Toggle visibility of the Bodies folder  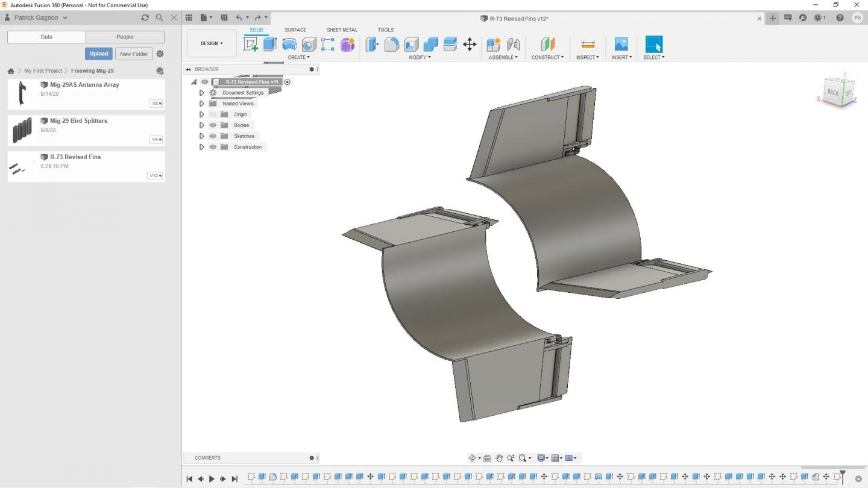(x=213, y=125)
